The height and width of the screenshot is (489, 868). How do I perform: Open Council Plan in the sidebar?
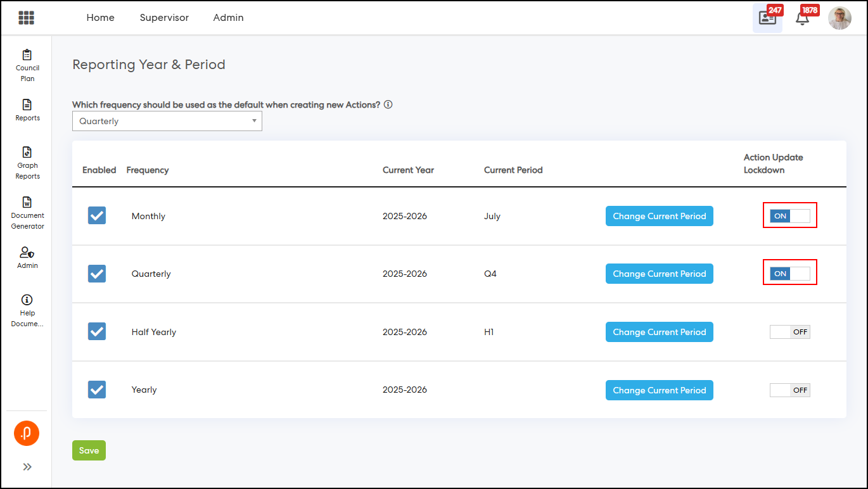27,65
